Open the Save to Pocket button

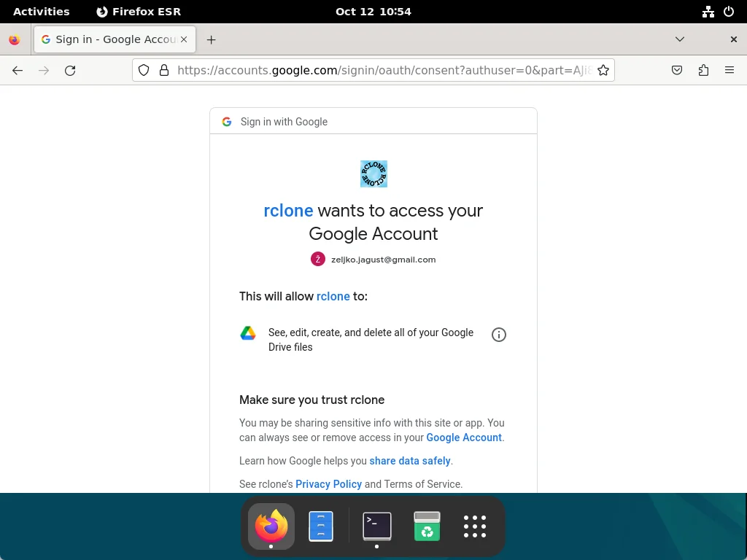pyautogui.click(x=676, y=71)
